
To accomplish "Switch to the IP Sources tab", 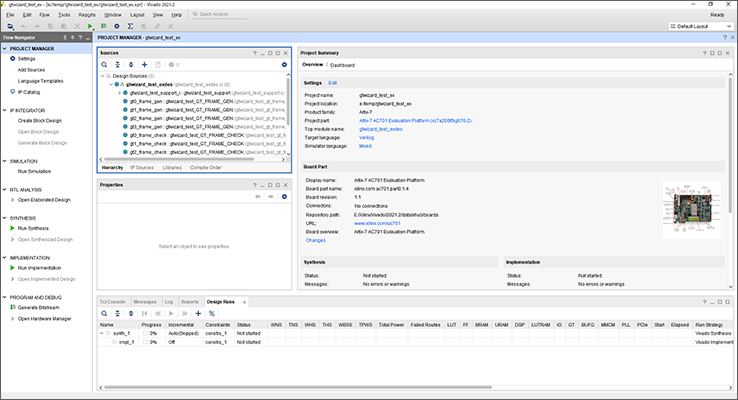I will (142, 168).
